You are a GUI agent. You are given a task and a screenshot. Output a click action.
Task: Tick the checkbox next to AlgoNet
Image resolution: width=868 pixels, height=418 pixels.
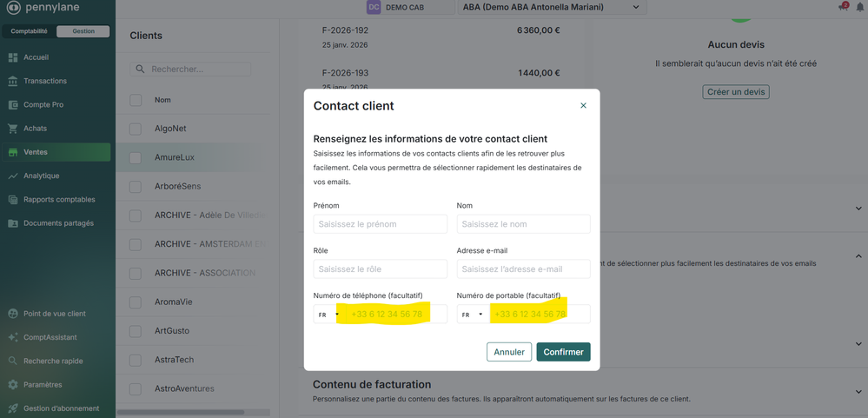136,129
